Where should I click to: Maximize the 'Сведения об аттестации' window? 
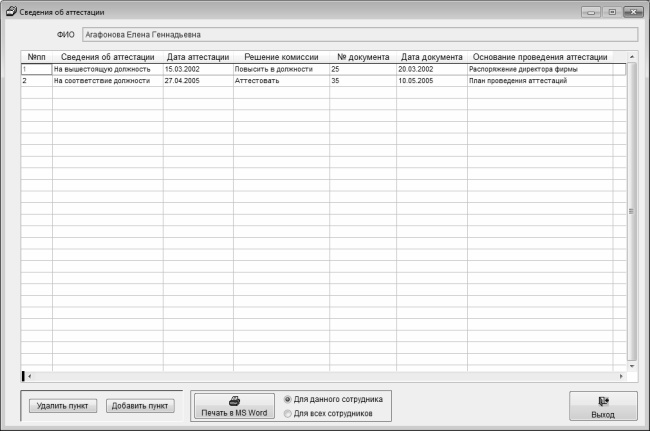click(x=612, y=11)
